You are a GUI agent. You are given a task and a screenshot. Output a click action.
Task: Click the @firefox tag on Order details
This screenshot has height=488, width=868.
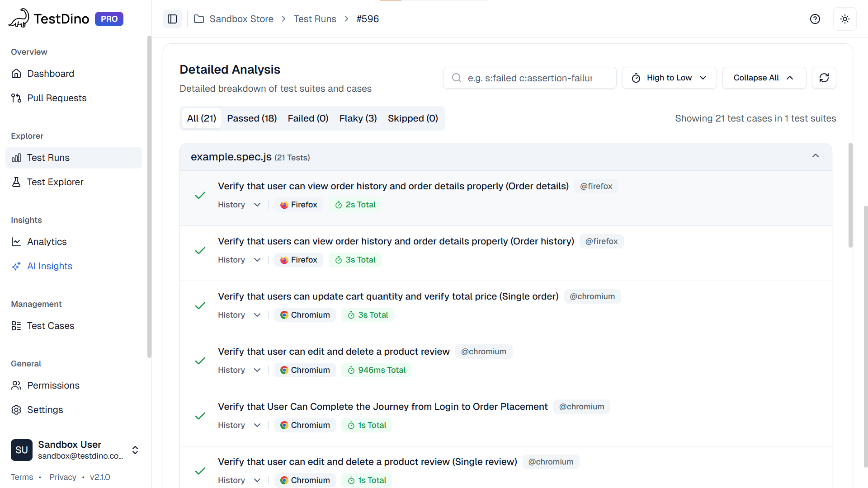[596, 186]
